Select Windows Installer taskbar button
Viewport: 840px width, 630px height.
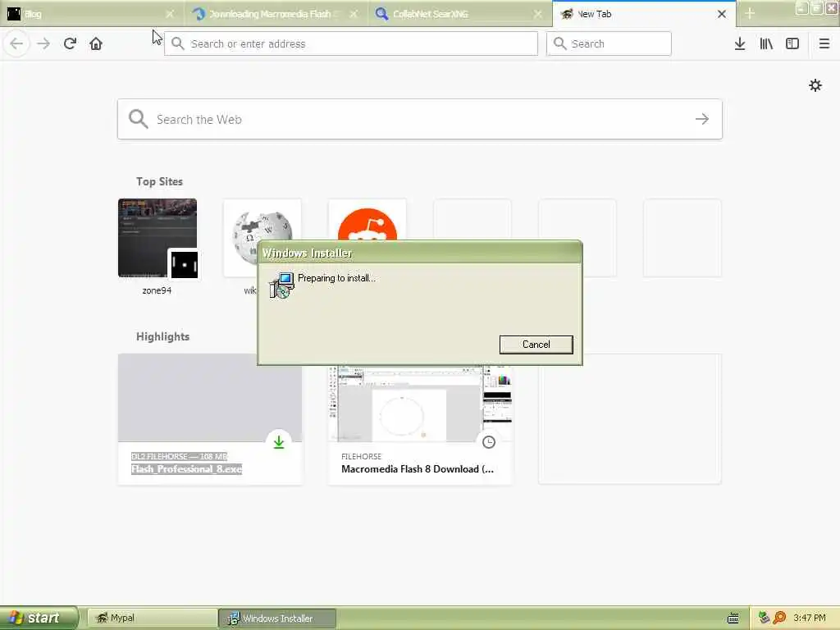click(x=277, y=618)
